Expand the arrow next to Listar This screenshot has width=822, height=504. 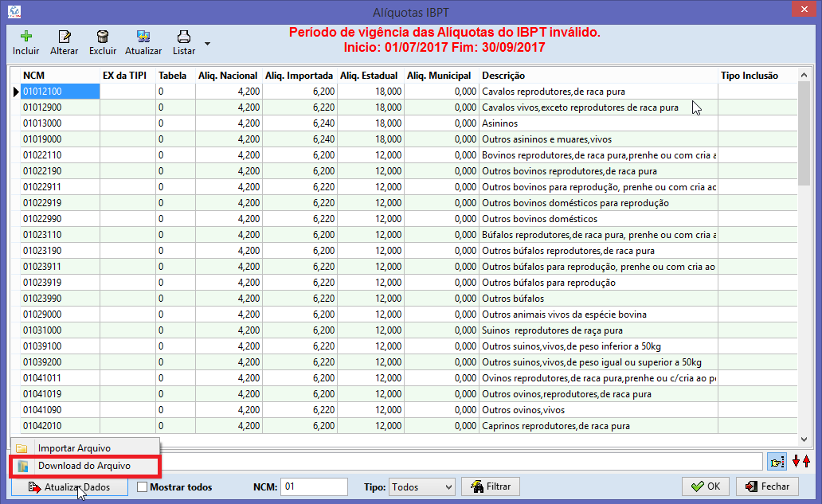[x=207, y=44]
